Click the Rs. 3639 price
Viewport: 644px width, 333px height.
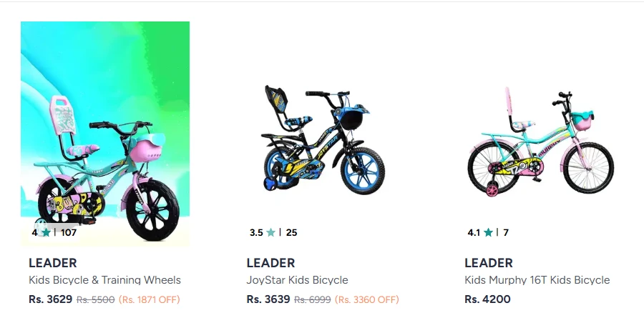268,299
